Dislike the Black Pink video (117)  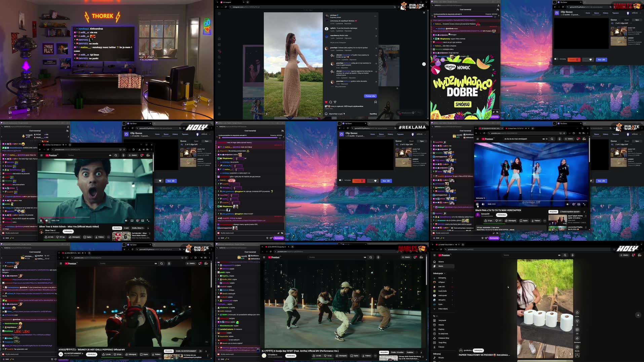click(499, 221)
